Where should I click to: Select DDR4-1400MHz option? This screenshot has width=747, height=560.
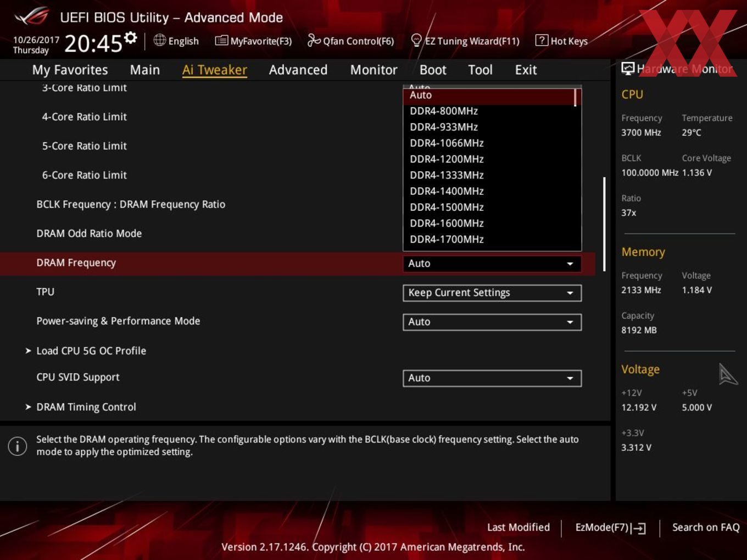(x=488, y=191)
